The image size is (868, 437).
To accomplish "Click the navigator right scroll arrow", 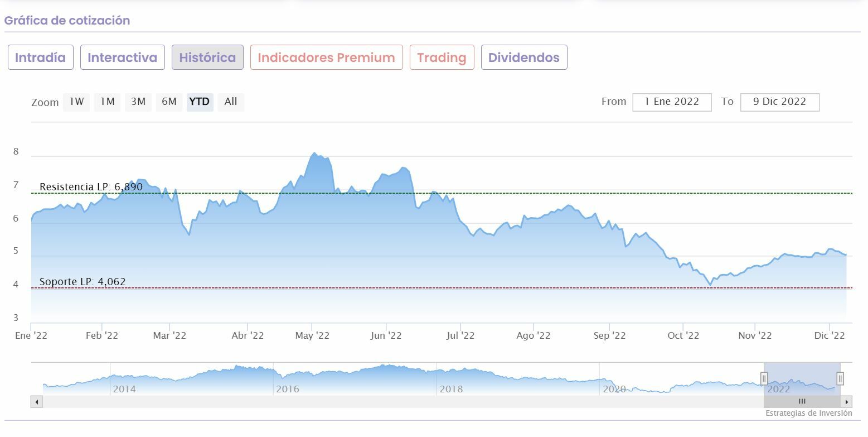I will 847,401.
